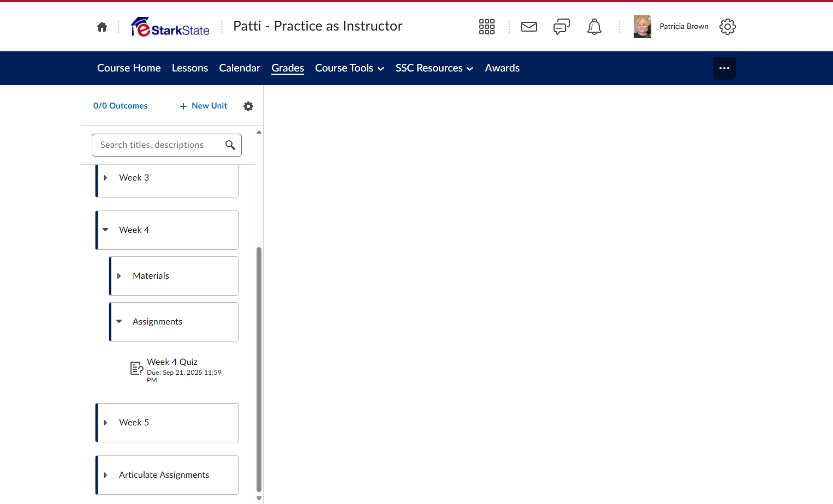The image size is (833, 504).
Task: Open the Week 4 Quiz title
Action: (x=172, y=362)
